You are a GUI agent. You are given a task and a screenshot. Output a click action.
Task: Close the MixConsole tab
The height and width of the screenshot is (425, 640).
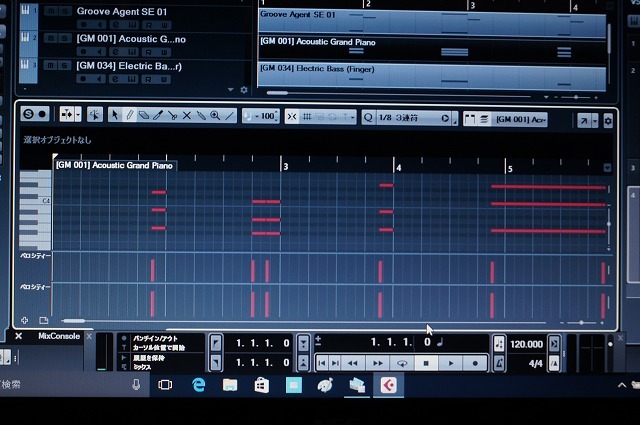(89, 336)
